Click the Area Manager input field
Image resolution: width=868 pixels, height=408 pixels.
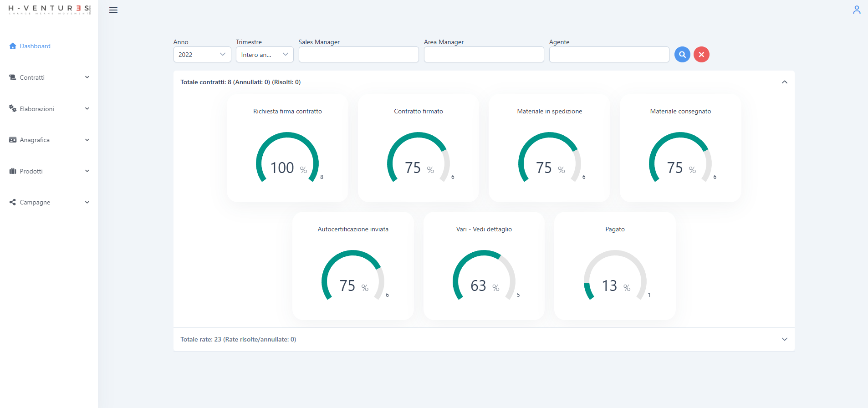tap(484, 55)
